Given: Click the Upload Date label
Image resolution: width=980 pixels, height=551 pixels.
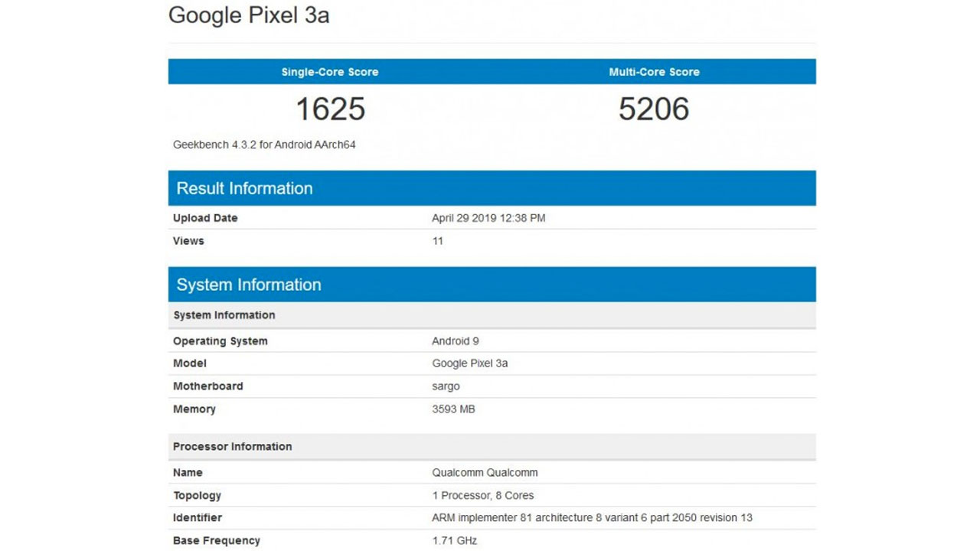Looking at the screenshot, I should 205,218.
